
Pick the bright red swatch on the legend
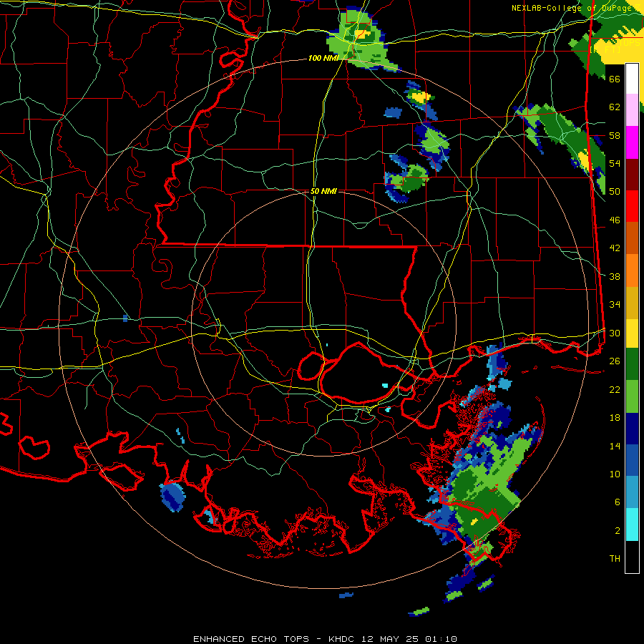[x=632, y=206]
